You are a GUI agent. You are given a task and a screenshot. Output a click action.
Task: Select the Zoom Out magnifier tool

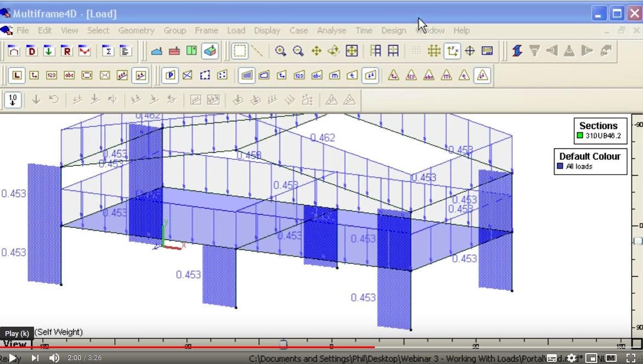tap(297, 51)
